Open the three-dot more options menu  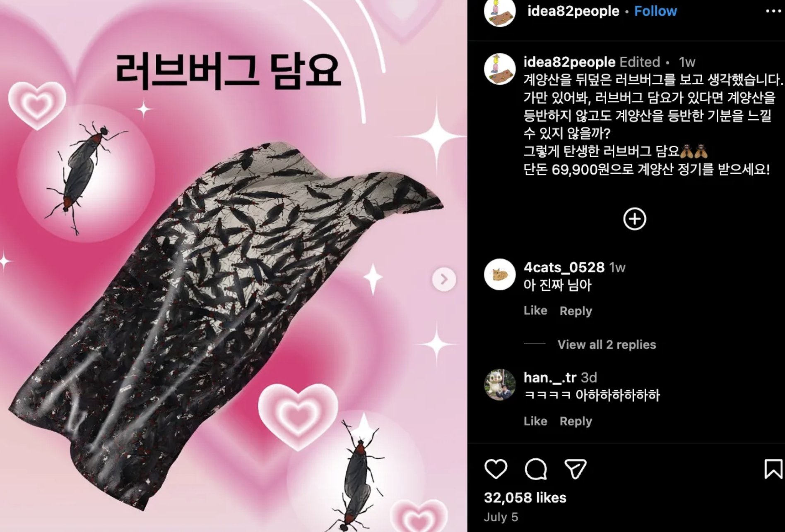[773, 11]
